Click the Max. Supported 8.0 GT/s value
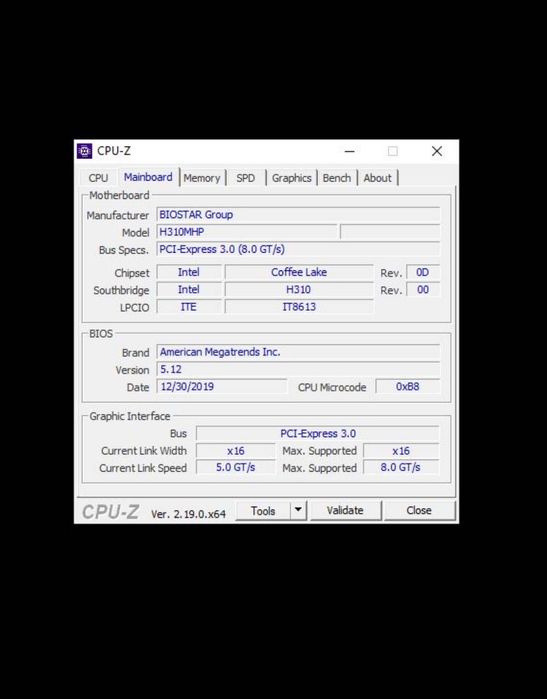547x699 pixels. tap(401, 467)
